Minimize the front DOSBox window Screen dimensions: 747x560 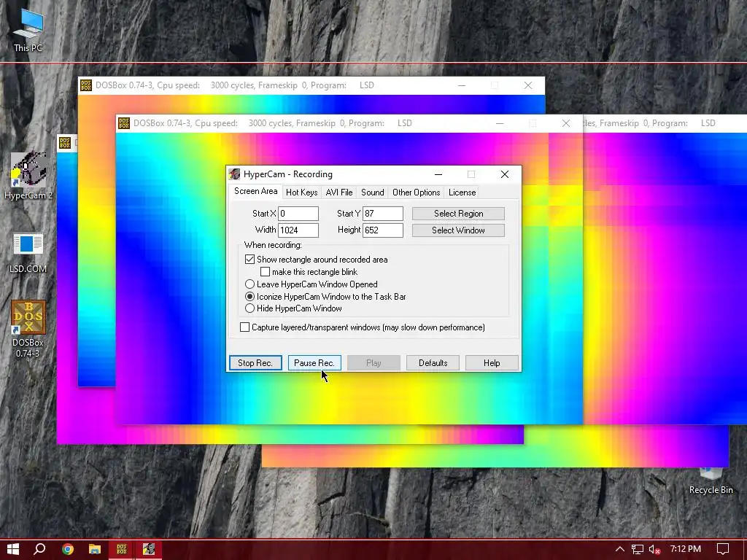point(499,122)
